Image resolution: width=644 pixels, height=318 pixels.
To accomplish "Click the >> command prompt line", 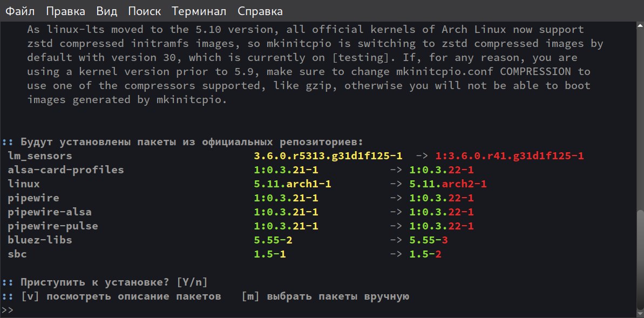I will [x=8, y=310].
